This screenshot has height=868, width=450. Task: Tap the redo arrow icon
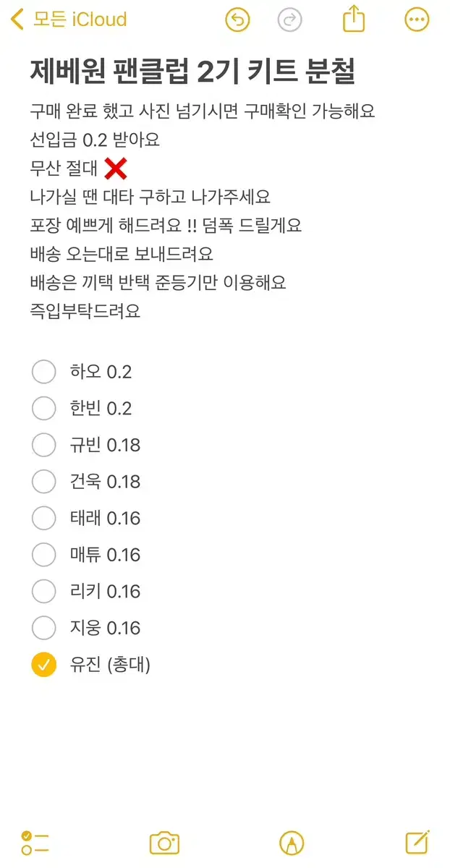[290, 20]
